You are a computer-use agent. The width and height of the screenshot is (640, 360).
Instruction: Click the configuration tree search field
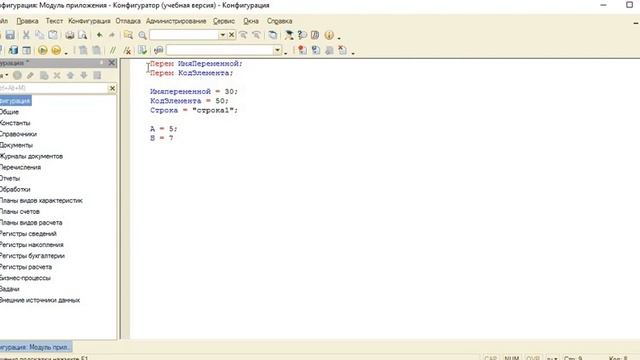tap(53, 88)
